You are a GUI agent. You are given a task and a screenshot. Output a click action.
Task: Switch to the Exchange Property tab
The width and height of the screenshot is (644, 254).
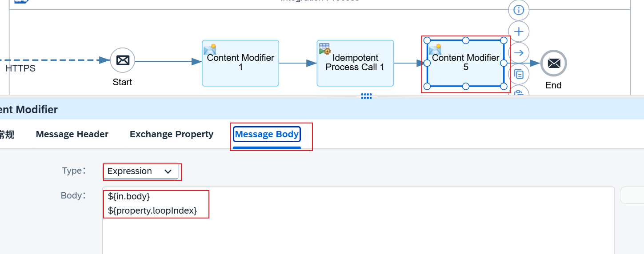[172, 134]
